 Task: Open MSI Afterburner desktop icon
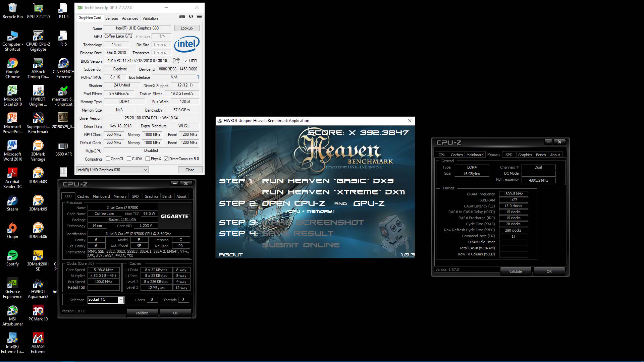12,315
